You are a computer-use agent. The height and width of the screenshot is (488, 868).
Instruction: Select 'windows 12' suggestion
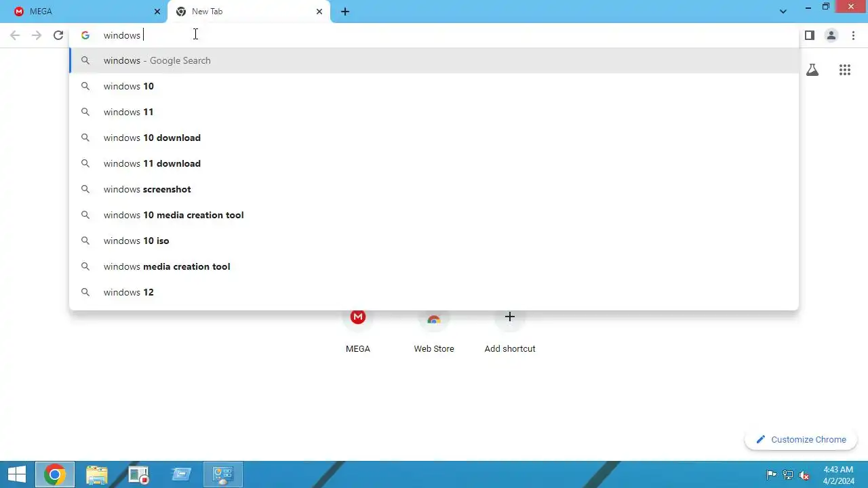click(434, 292)
